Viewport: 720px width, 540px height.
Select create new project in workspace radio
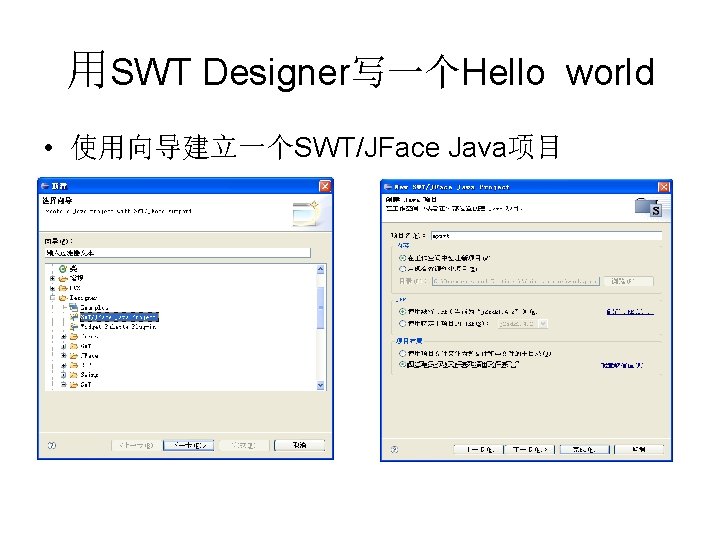(403, 258)
